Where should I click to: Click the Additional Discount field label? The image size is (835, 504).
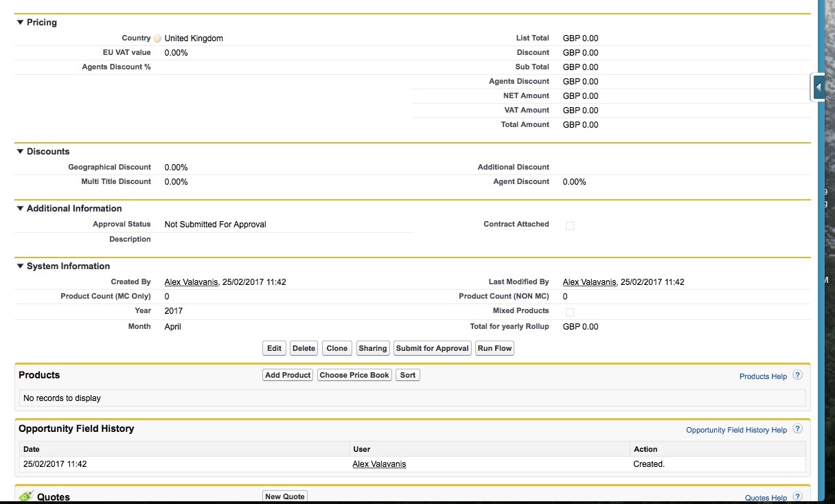[514, 168]
